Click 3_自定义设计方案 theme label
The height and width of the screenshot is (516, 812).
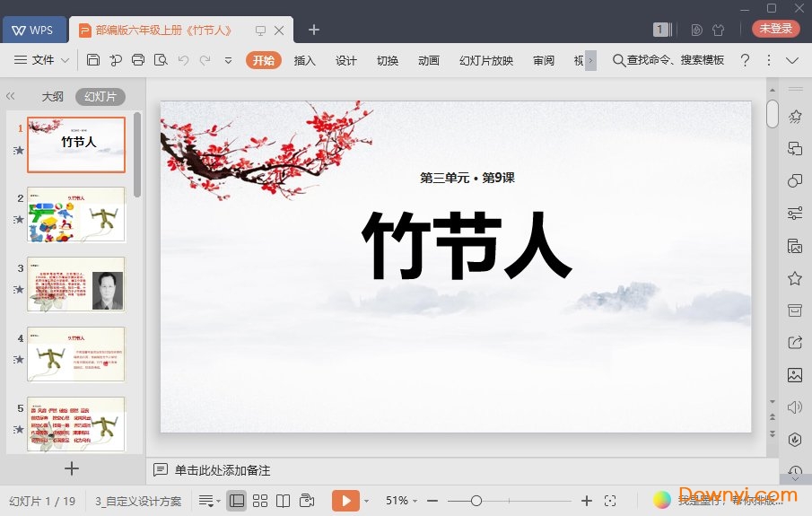(138, 502)
